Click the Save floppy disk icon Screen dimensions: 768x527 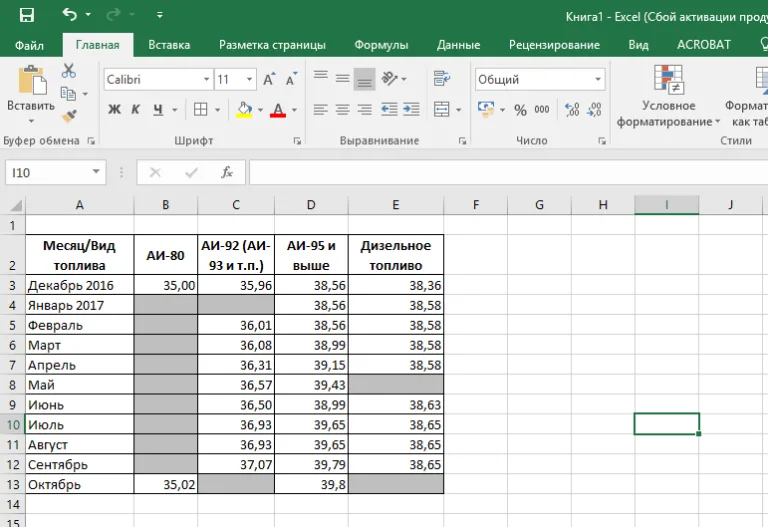(26, 15)
